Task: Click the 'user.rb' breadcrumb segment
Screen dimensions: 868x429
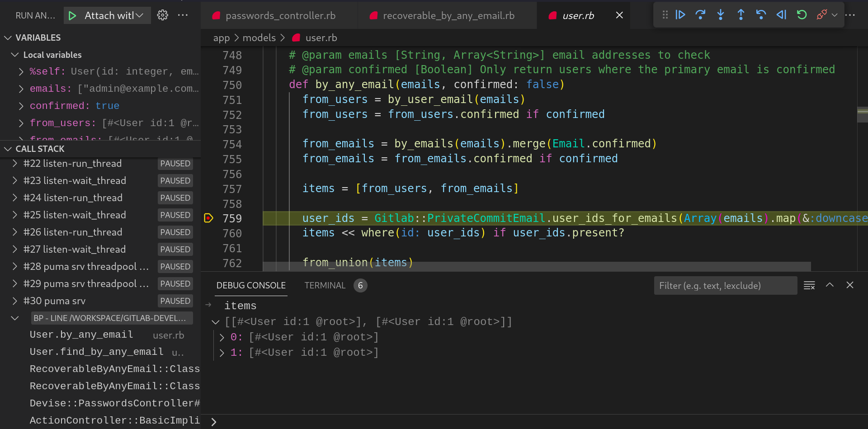Action: [x=321, y=38]
